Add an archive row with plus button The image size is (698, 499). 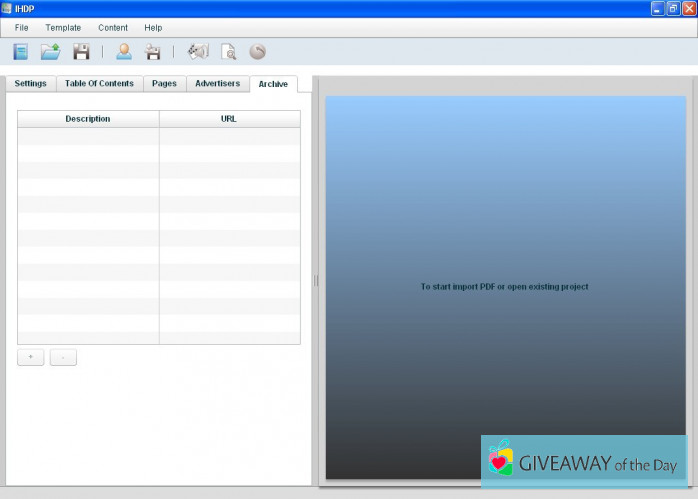31,357
